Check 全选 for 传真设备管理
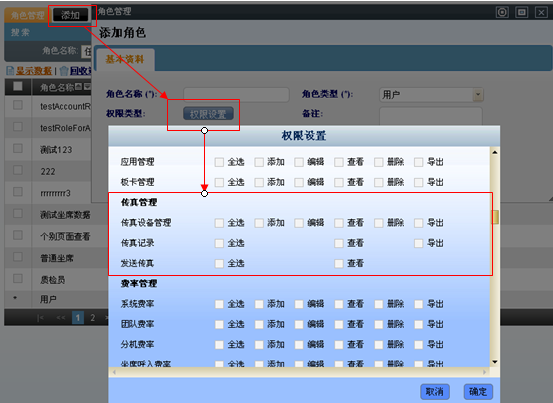553x403 pixels. coord(219,223)
